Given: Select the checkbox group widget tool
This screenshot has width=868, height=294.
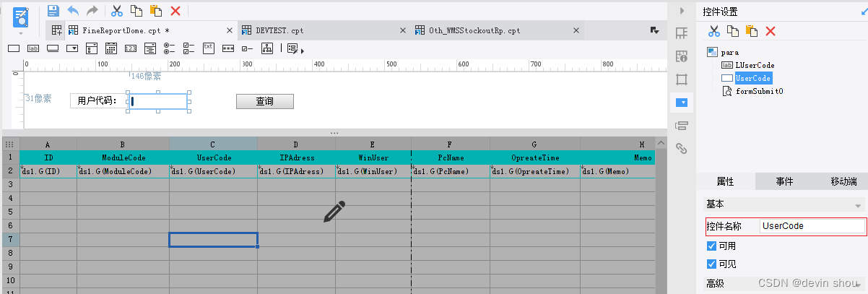Looking at the screenshot, I should [189, 48].
